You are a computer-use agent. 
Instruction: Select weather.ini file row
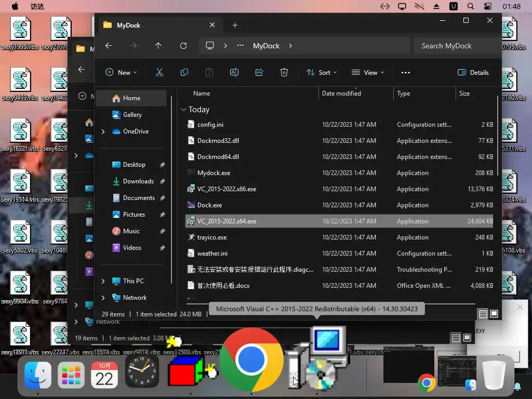(x=339, y=254)
